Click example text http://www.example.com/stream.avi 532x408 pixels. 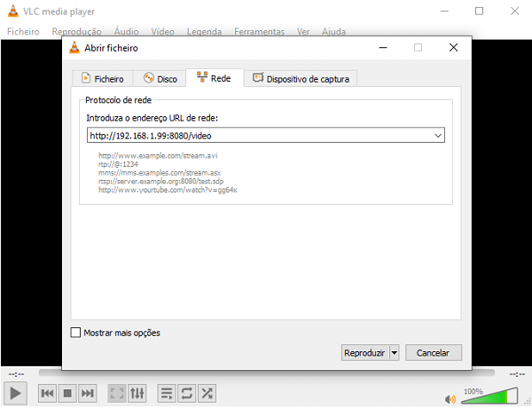tap(158, 155)
